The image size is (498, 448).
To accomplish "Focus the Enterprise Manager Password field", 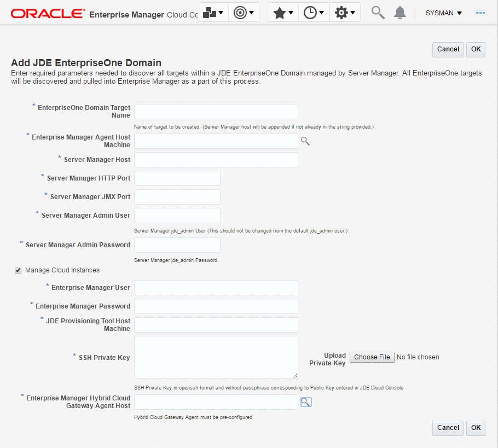I will (216, 306).
